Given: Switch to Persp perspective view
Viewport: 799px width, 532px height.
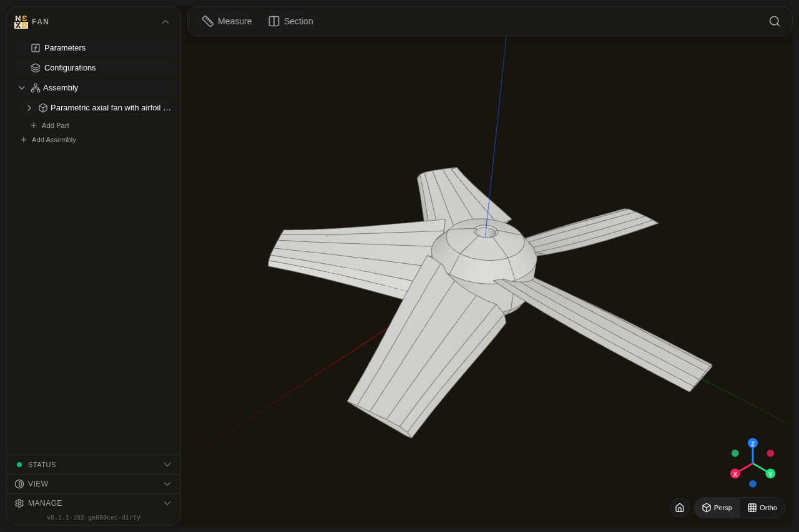Looking at the screenshot, I should pyautogui.click(x=717, y=508).
